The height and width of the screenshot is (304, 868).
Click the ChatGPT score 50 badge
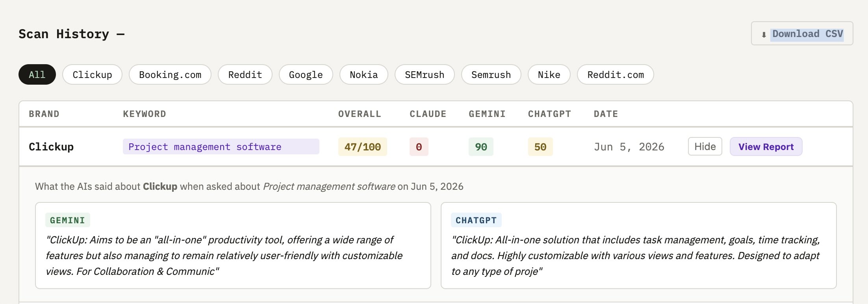540,147
